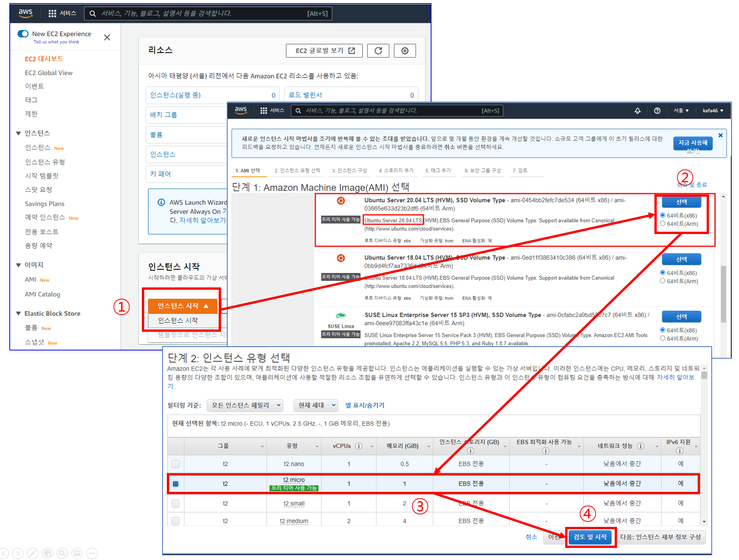This screenshot has height=560, width=739.
Task: Close the New EC2 Experience notice
Action: tap(107, 37)
